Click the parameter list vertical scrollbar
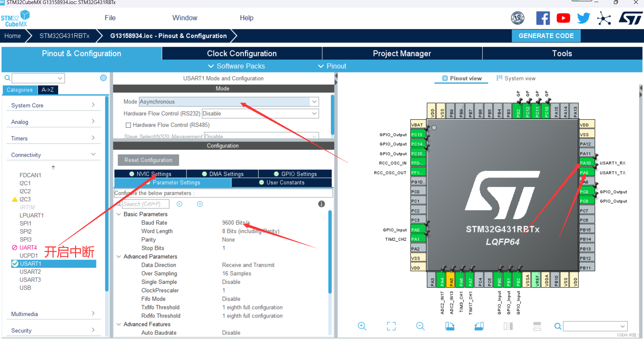This screenshot has width=644, height=340. 330,252
